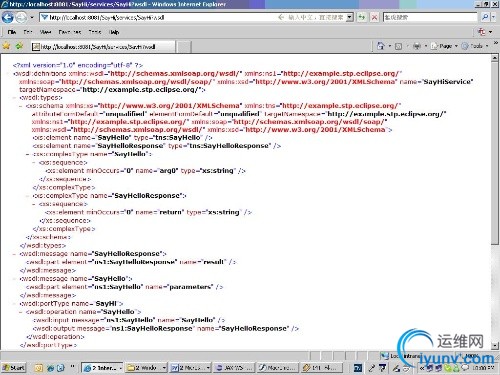The image size is (500, 375).
Task: Click the name SayHiService attribute value
Action: click(448, 82)
